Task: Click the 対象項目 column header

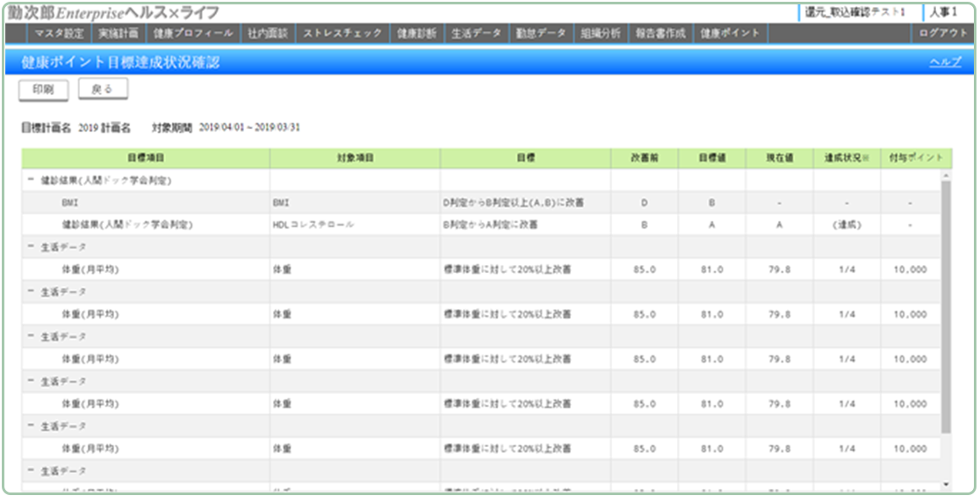Action: [355, 159]
